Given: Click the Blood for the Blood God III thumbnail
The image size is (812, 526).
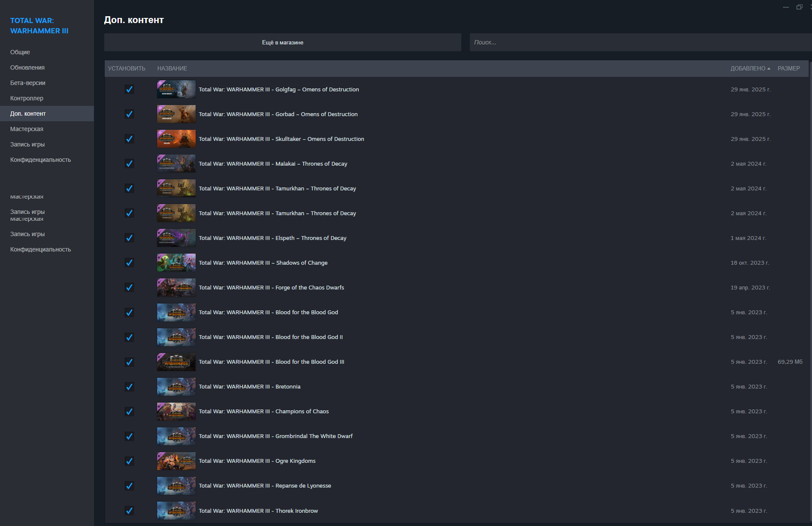Looking at the screenshot, I should (x=176, y=362).
